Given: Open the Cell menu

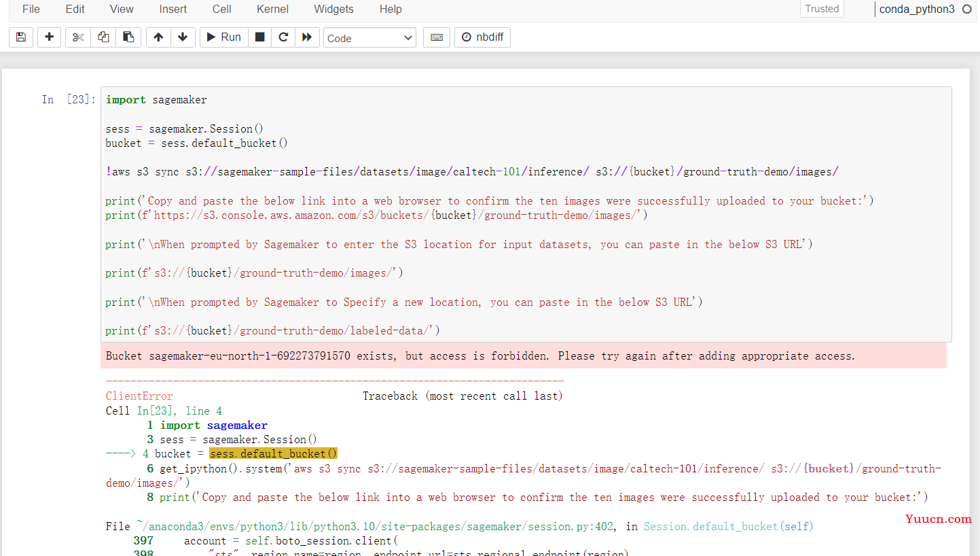Looking at the screenshot, I should click(221, 10).
